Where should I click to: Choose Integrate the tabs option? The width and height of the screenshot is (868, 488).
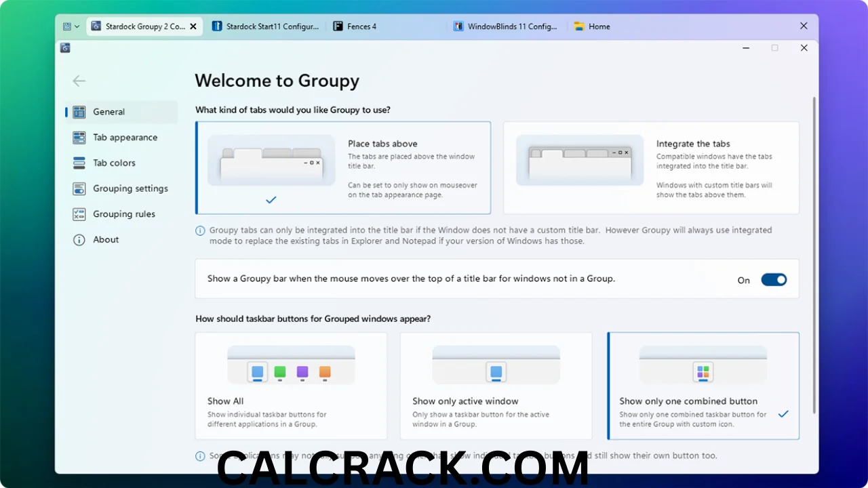(651, 168)
